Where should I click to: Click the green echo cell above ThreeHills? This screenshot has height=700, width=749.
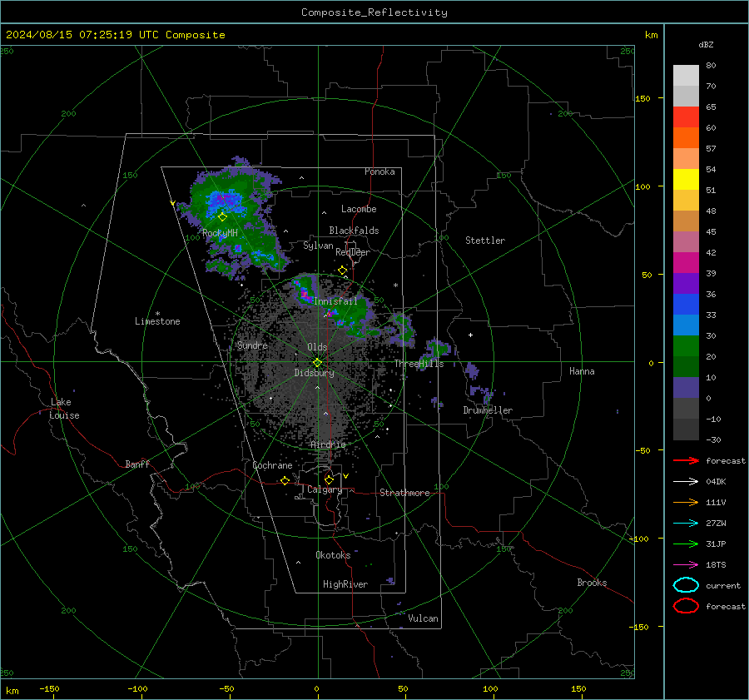tap(437, 350)
